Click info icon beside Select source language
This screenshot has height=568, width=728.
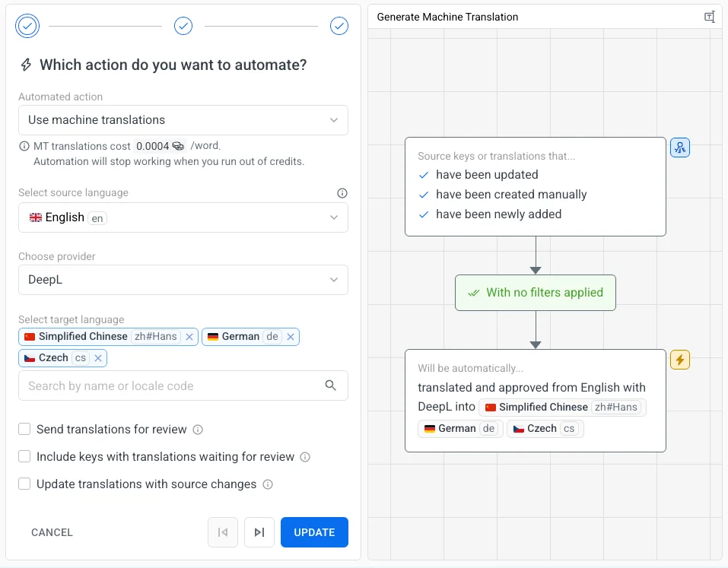point(342,193)
